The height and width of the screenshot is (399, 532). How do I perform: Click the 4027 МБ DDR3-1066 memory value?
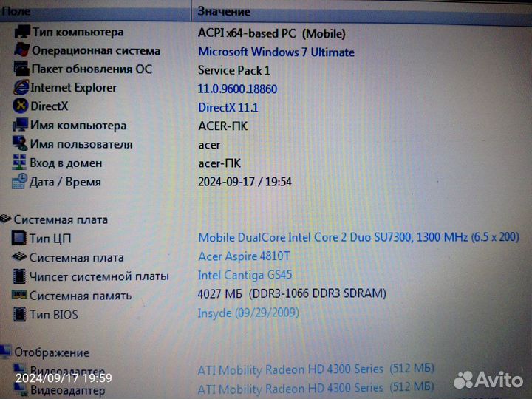[x=292, y=293]
